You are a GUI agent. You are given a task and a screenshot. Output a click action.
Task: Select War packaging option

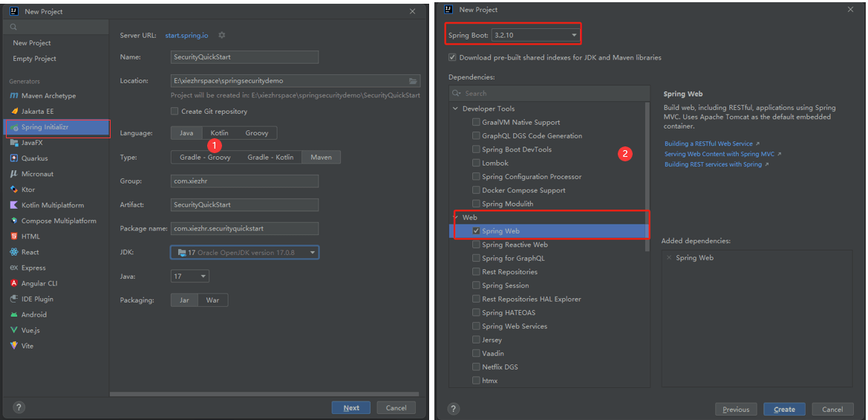click(x=212, y=300)
